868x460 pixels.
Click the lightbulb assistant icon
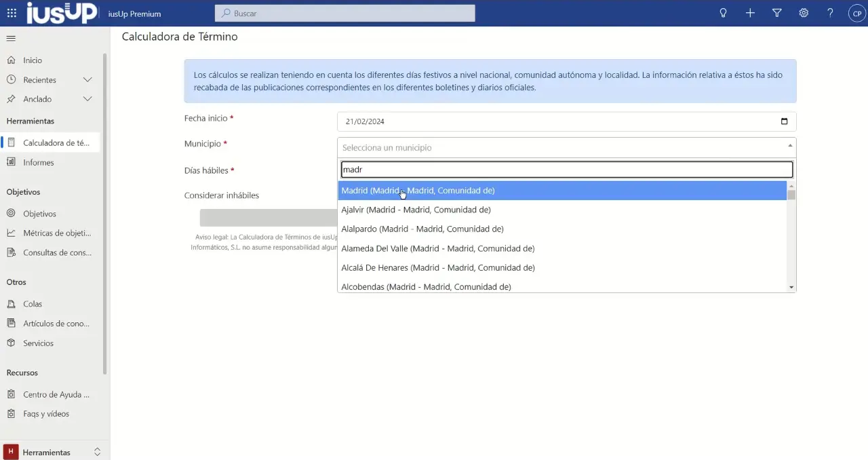click(x=723, y=13)
